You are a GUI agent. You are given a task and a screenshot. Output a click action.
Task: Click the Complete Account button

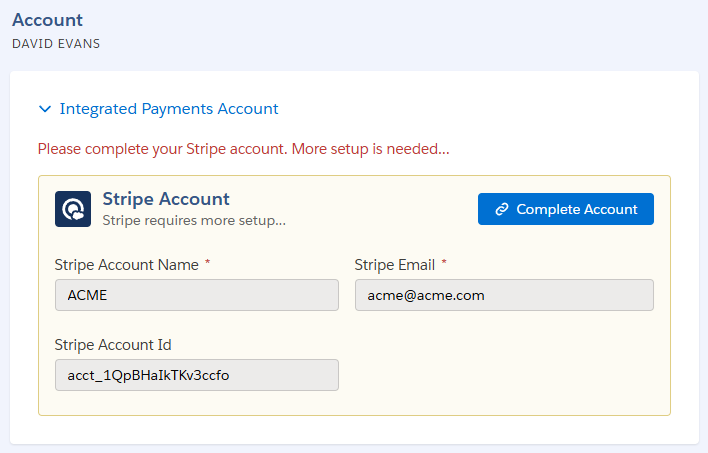pos(566,209)
